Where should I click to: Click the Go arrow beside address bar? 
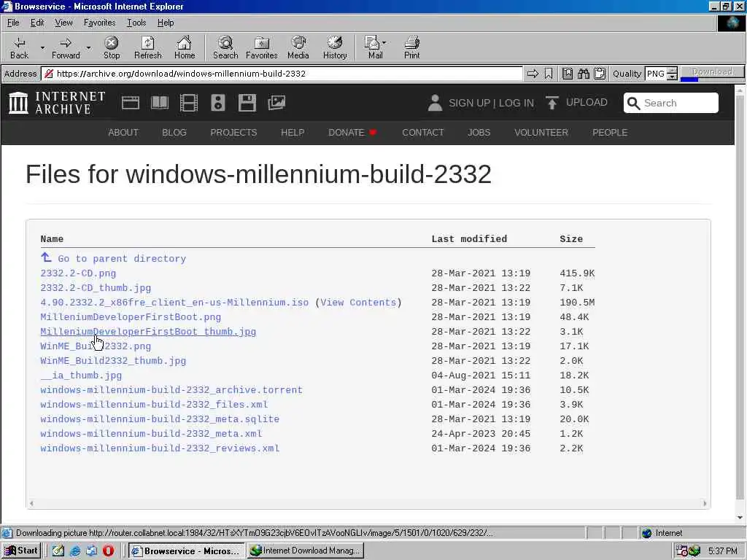[533, 74]
